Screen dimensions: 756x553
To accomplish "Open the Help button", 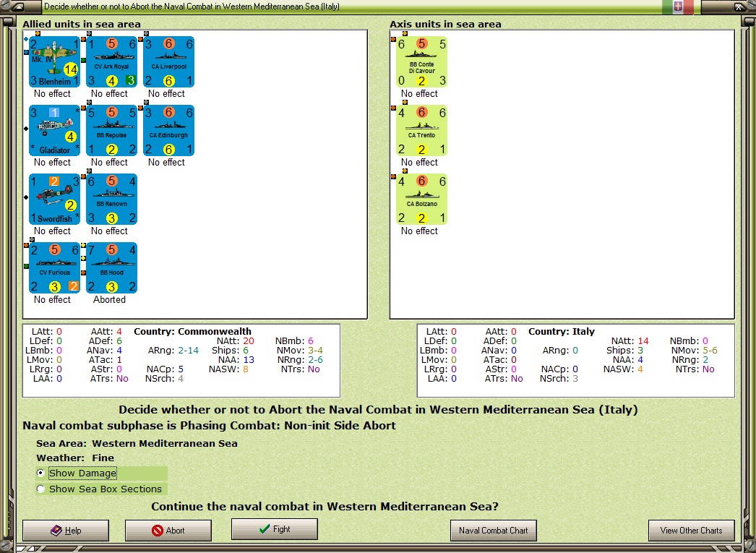I will [66, 531].
